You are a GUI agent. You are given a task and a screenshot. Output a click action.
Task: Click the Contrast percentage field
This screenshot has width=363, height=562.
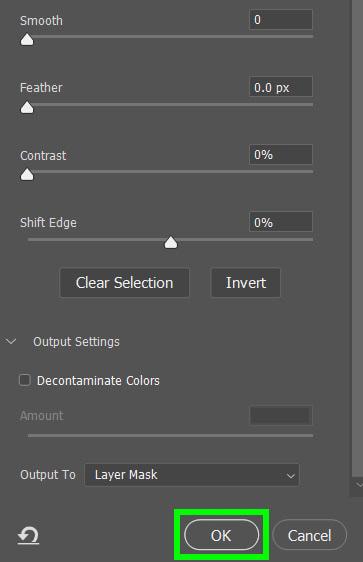[281, 154]
